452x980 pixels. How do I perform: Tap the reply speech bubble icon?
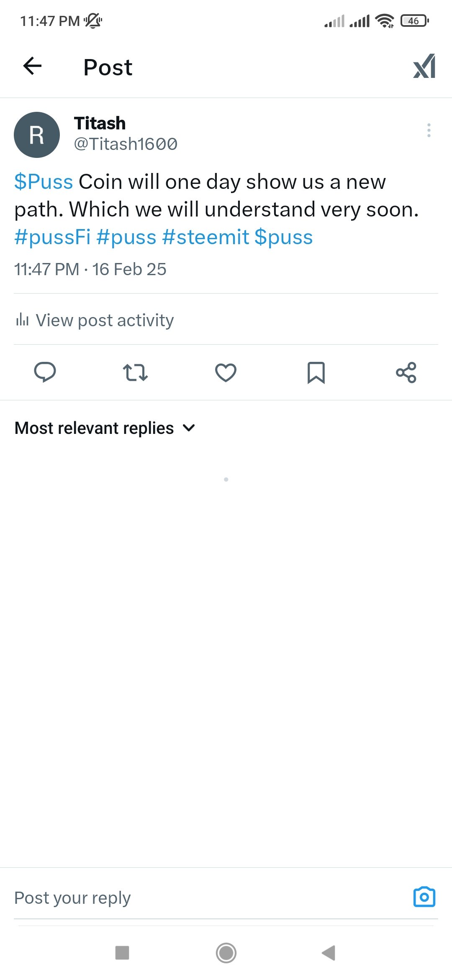(x=45, y=372)
